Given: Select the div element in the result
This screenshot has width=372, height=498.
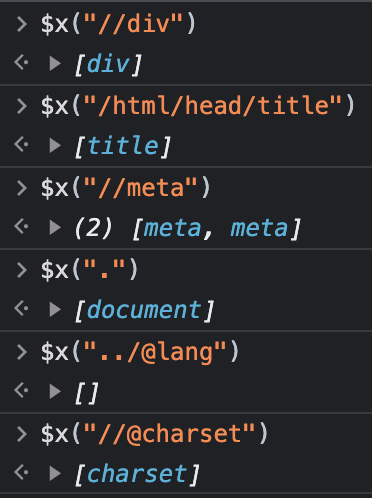Looking at the screenshot, I should tap(108, 64).
